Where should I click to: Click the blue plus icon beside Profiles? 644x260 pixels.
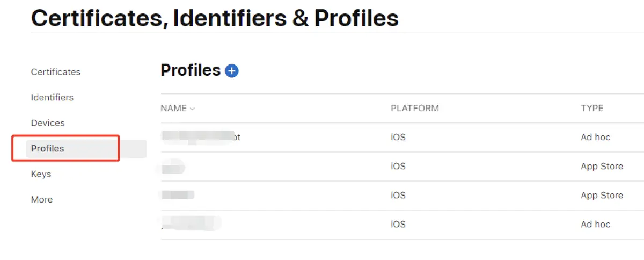[x=231, y=70]
